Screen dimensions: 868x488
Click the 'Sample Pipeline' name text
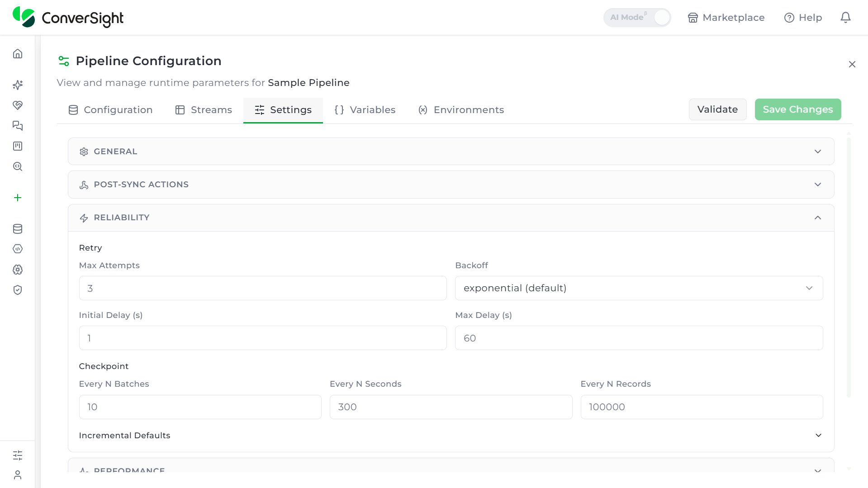pyautogui.click(x=308, y=83)
